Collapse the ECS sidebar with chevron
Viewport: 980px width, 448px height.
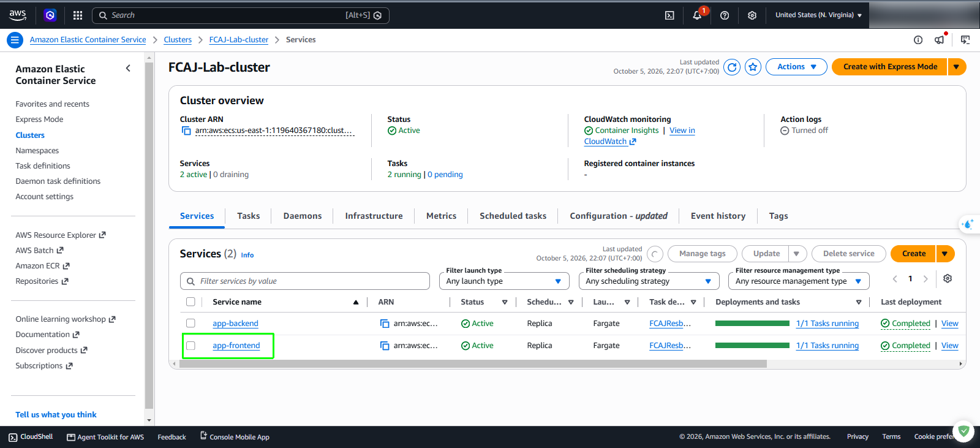pyautogui.click(x=128, y=68)
